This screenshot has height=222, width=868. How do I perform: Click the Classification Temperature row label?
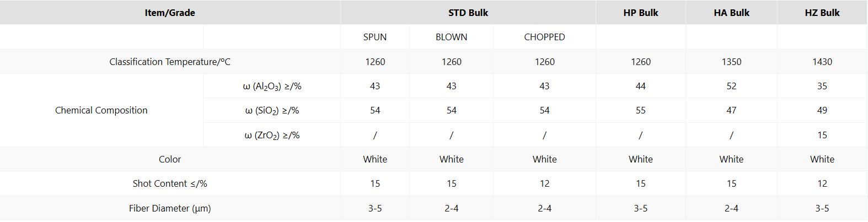tap(170, 62)
